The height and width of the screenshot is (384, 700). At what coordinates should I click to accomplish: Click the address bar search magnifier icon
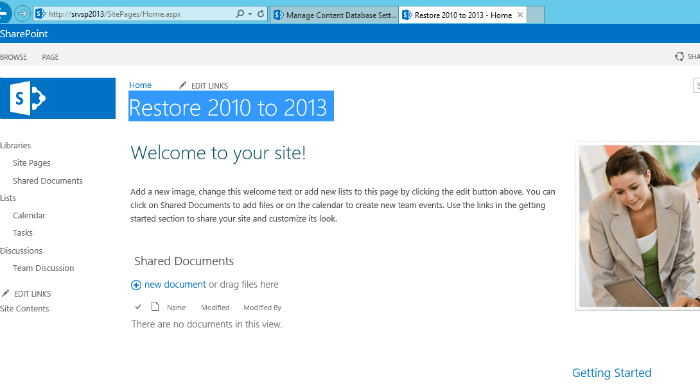tap(240, 14)
